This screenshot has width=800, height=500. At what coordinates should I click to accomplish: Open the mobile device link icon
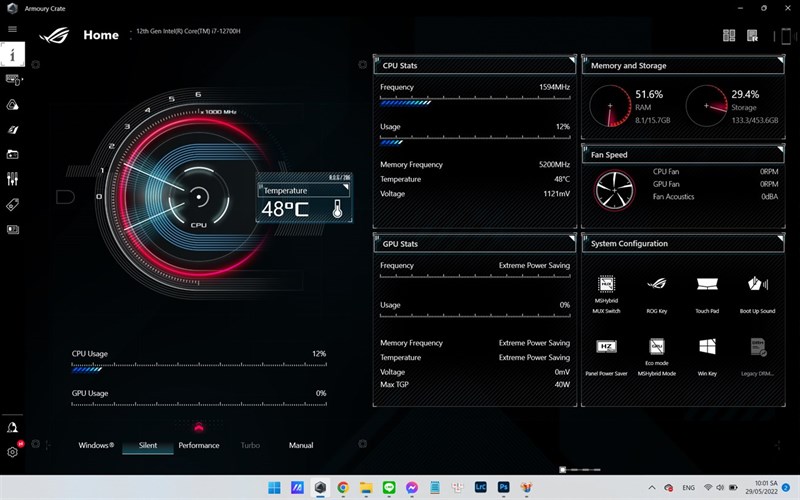[x=786, y=36]
